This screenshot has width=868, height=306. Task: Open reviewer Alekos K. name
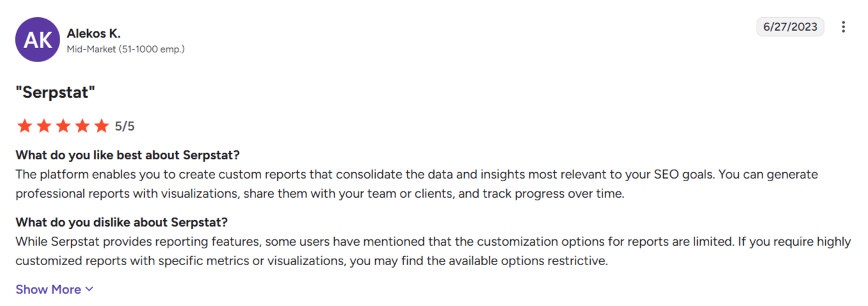pos(93,33)
